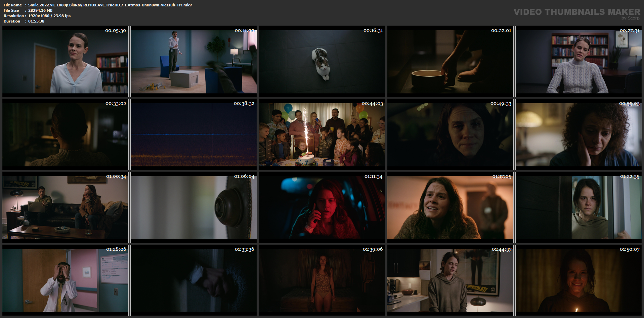Click the thumbnail stamped 00:27:31
Viewport: 644px width, 318px height.
578,62
